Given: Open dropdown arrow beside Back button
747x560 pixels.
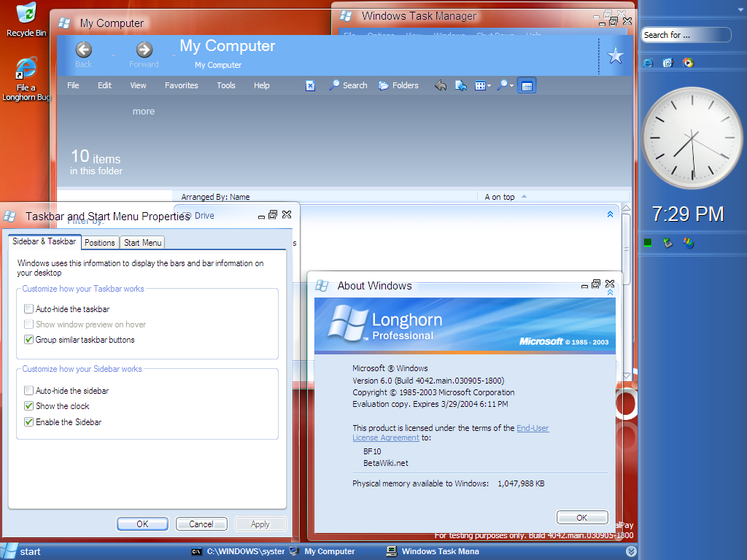Looking at the screenshot, I should 113,55.
